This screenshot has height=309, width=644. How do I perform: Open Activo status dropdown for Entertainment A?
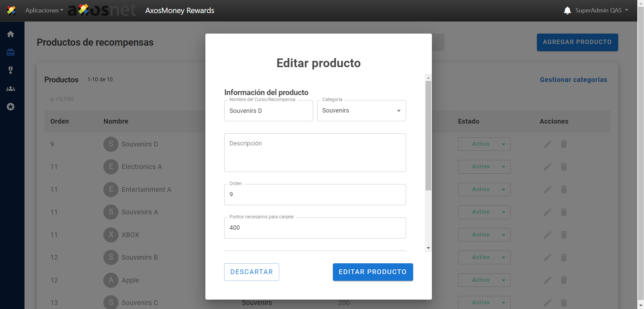[x=484, y=189]
